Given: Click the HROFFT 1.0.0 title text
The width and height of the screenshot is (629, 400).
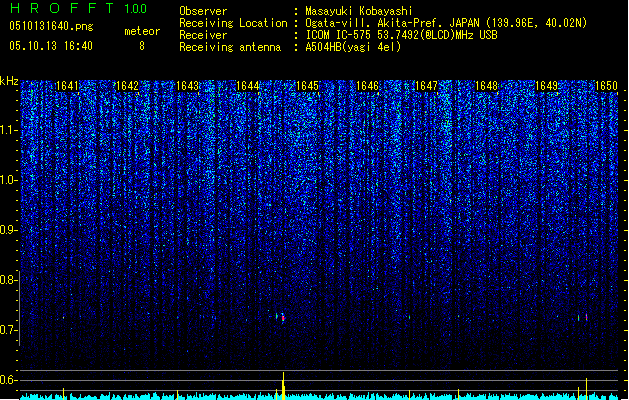Looking at the screenshot, I should 78,8.
